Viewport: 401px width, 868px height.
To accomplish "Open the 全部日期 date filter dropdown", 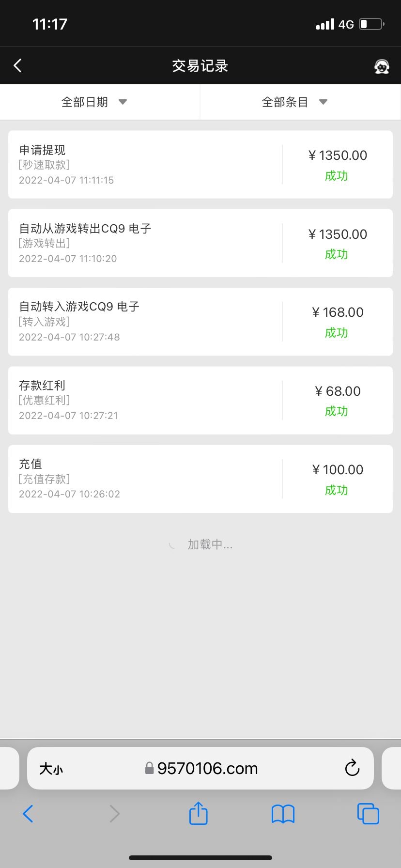I will (85, 102).
